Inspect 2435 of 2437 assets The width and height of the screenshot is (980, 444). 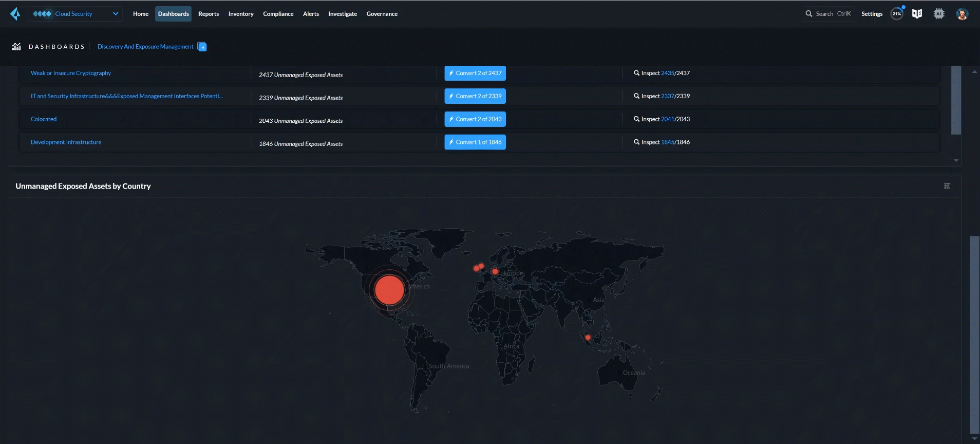(x=662, y=73)
